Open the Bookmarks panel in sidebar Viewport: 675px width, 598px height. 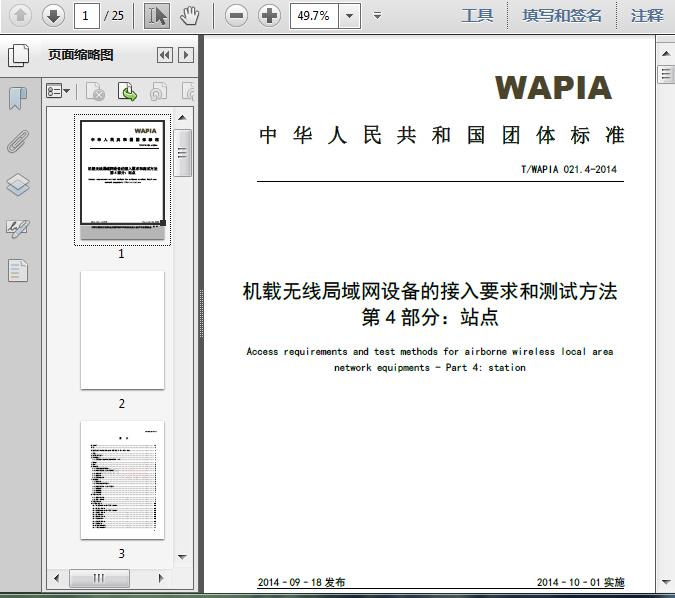pos(18,98)
